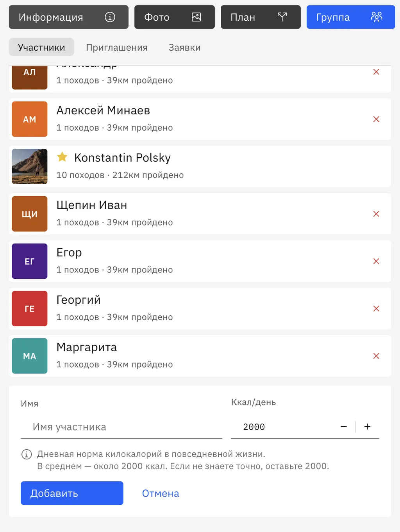Remove Георгий from participants list
The height and width of the screenshot is (532, 400).
point(376,308)
